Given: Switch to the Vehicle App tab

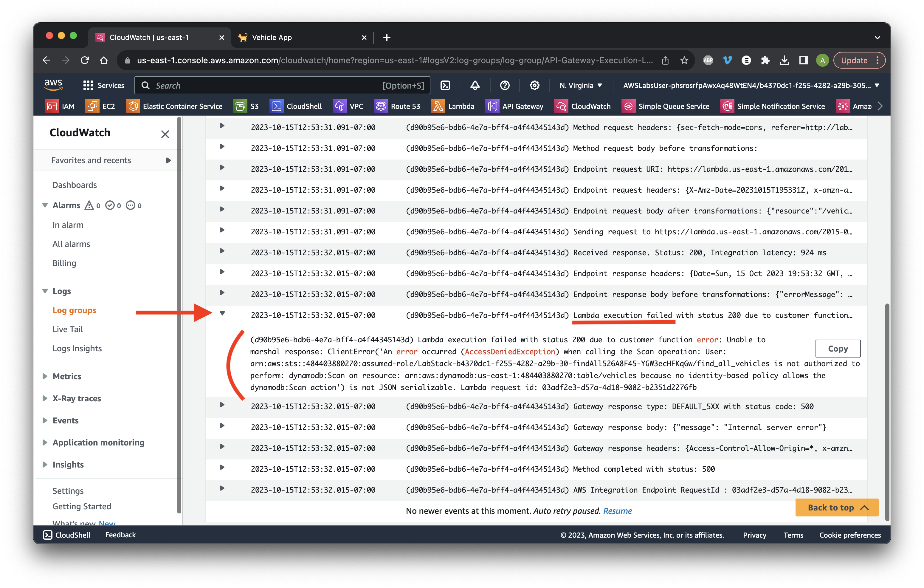Looking at the screenshot, I should pos(302,37).
